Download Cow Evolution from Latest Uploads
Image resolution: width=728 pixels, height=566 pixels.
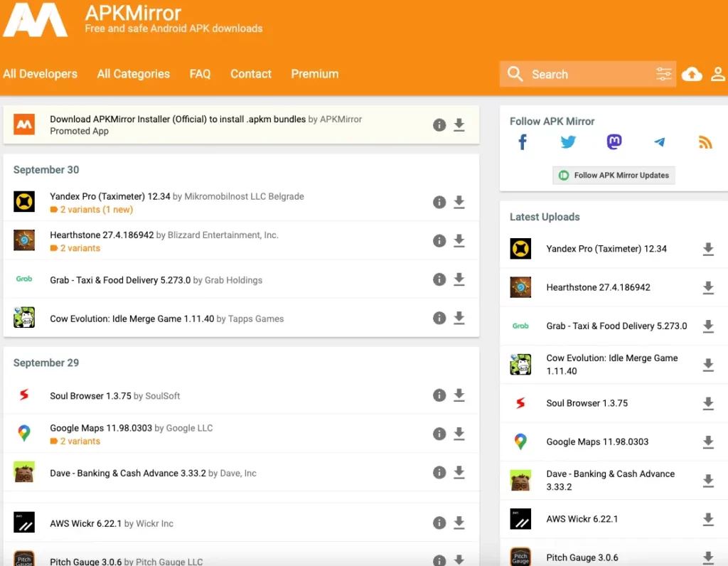[x=708, y=365]
